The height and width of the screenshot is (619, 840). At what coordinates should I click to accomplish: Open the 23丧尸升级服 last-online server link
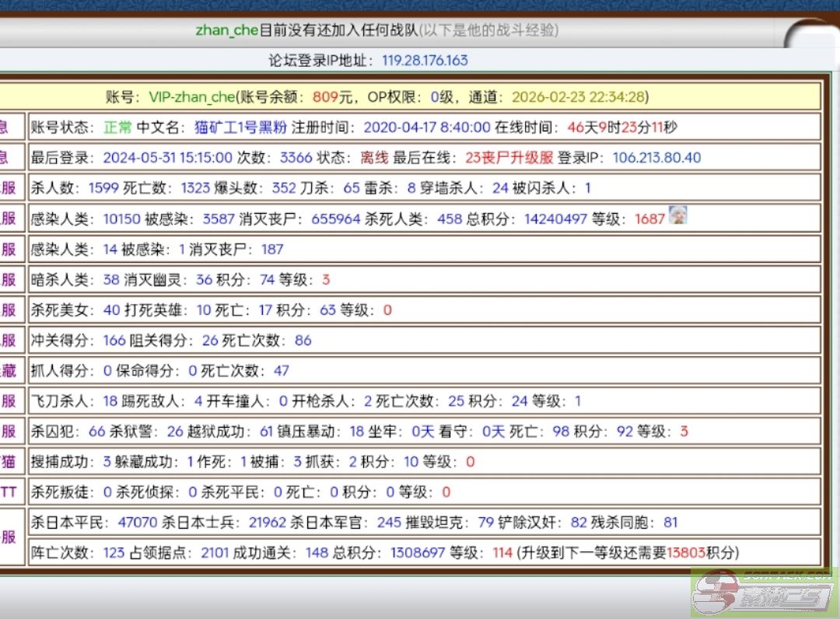click(x=509, y=158)
